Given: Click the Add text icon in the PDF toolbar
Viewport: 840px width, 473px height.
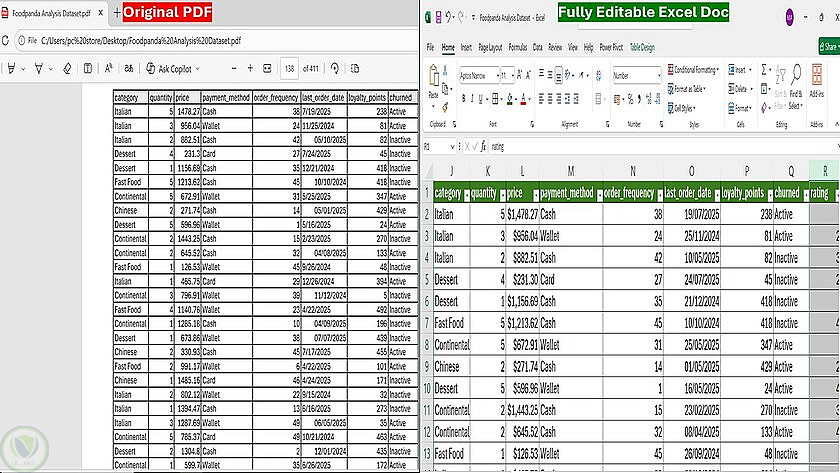Looking at the screenshot, I should point(88,69).
